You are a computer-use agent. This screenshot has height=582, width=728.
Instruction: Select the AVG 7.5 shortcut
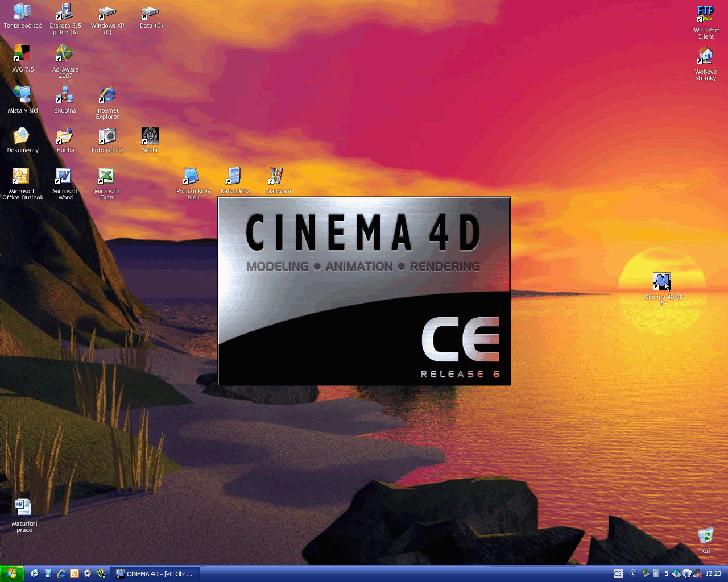[x=22, y=58]
